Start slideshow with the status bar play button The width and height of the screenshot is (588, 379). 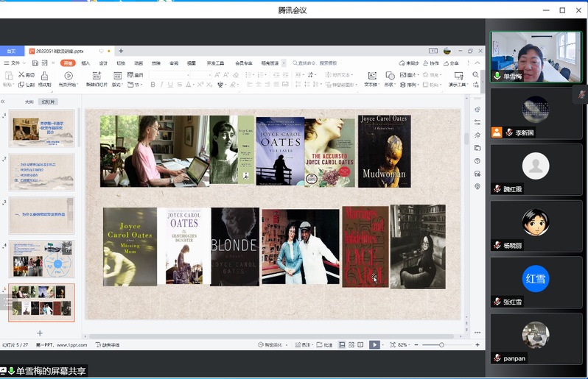(x=374, y=344)
